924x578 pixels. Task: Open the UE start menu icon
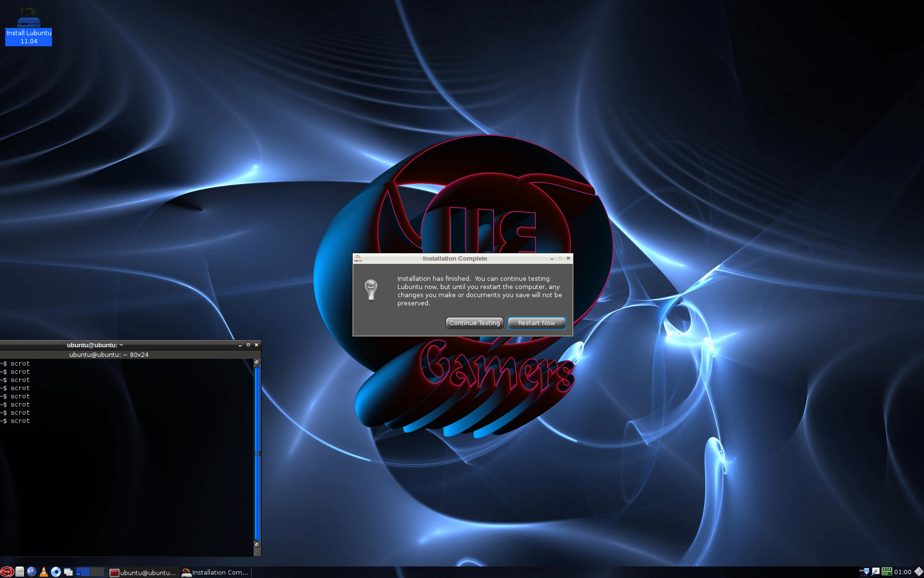coord(6,572)
